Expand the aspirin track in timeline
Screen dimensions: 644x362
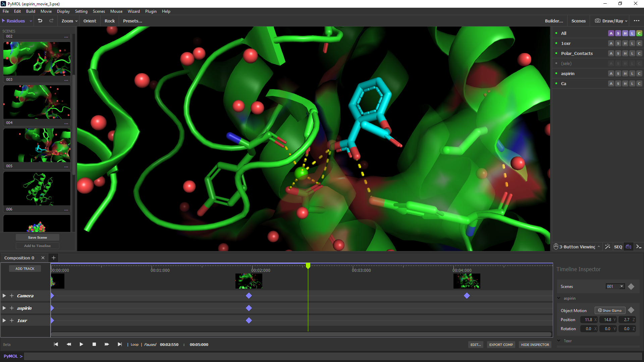tap(4, 308)
